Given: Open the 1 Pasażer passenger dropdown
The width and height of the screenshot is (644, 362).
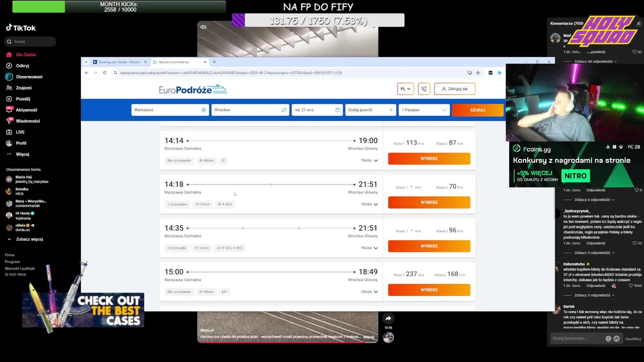Looking at the screenshot, I should pos(424,110).
